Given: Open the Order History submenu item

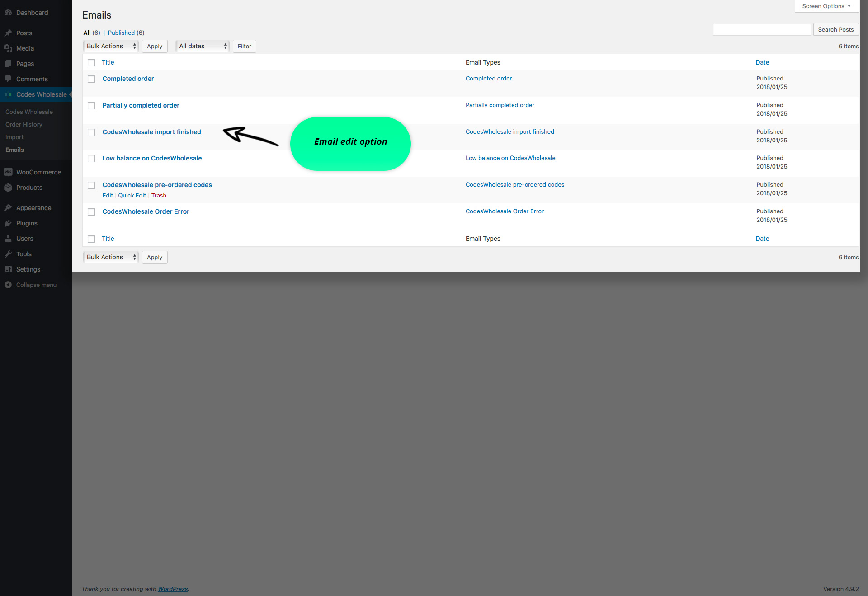Looking at the screenshot, I should (24, 124).
